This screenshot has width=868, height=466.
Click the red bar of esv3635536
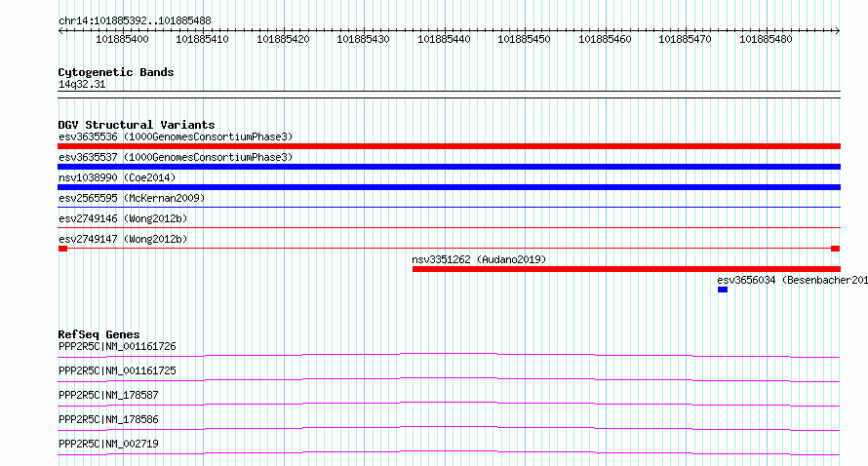(449, 146)
